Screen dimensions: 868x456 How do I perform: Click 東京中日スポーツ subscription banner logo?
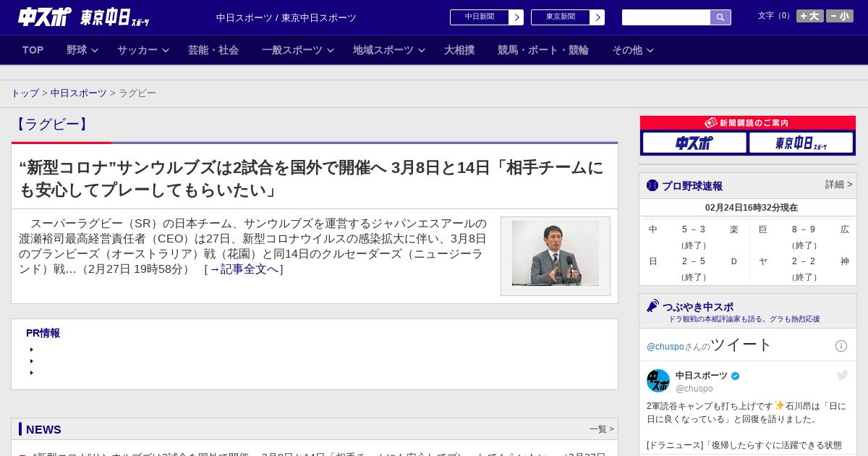801,143
